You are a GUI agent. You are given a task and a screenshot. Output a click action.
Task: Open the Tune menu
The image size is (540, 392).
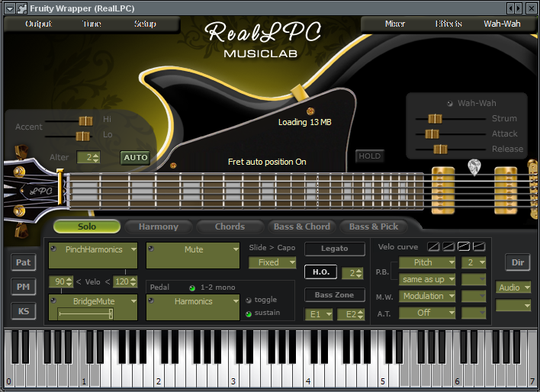[x=92, y=24]
